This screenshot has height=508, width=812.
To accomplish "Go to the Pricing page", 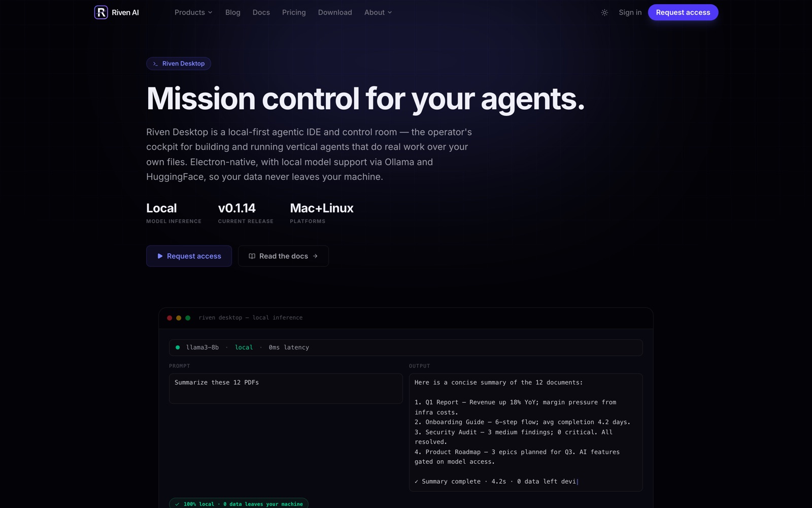I will [x=294, y=12].
